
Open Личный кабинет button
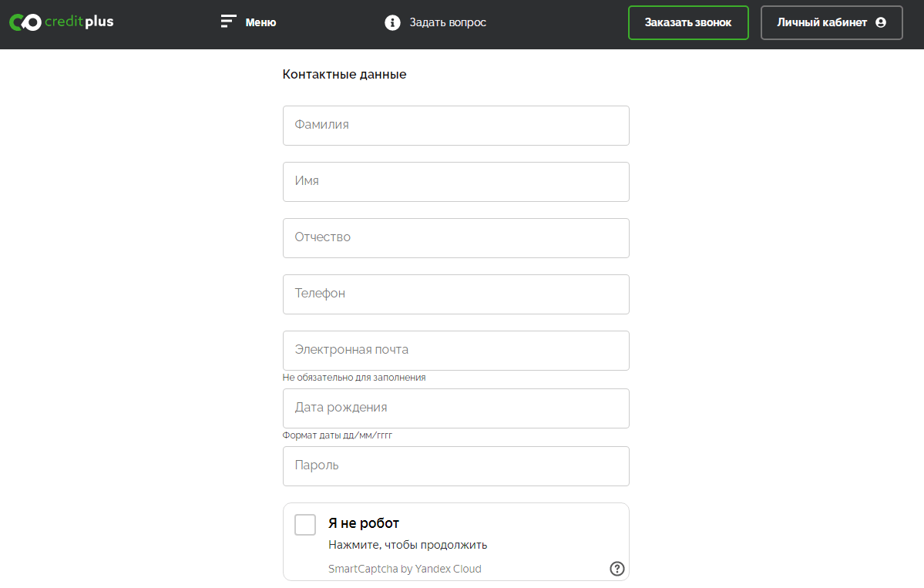coord(832,22)
